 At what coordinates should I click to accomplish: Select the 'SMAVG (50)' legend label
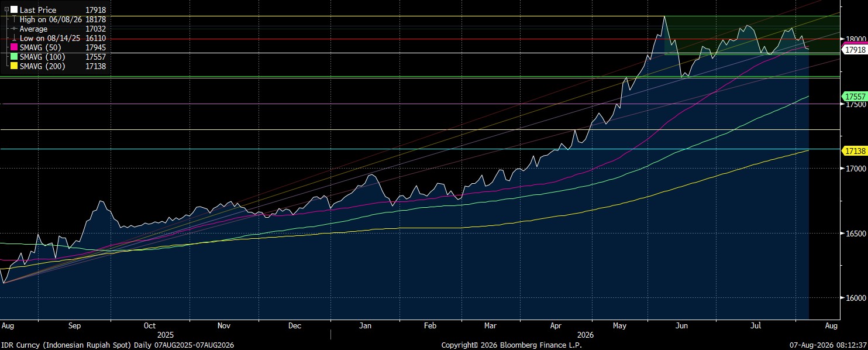point(40,47)
